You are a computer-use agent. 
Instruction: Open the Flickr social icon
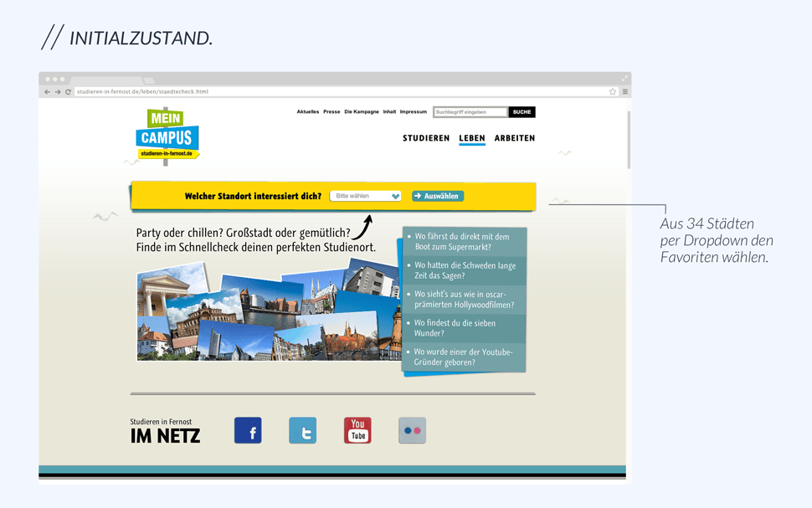pos(412,430)
